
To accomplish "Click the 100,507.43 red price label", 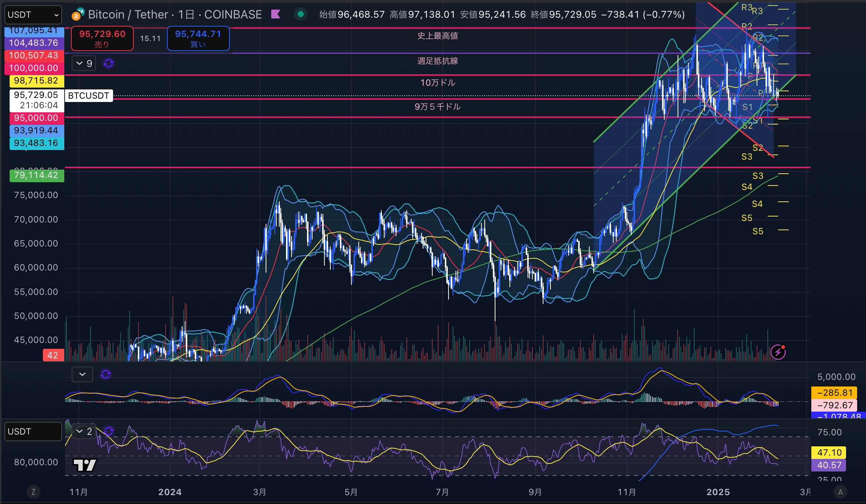I will [34, 55].
